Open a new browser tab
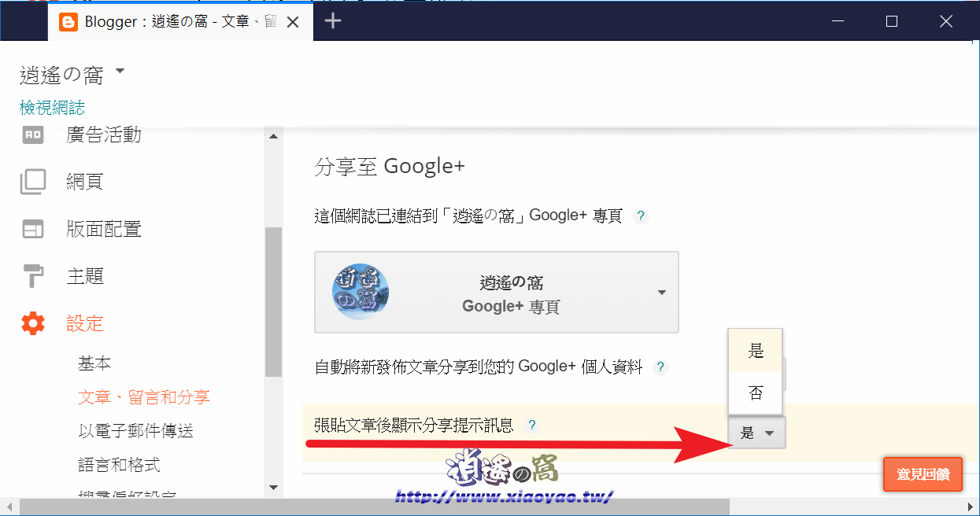980x516 pixels. click(x=333, y=21)
